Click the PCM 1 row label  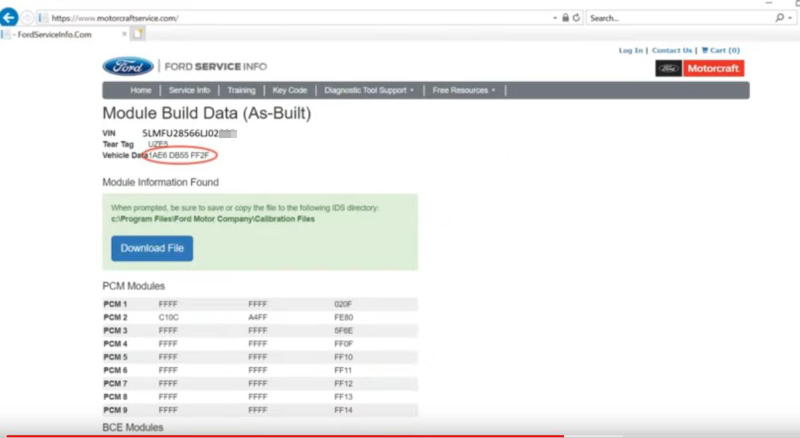tap(115, 304)
